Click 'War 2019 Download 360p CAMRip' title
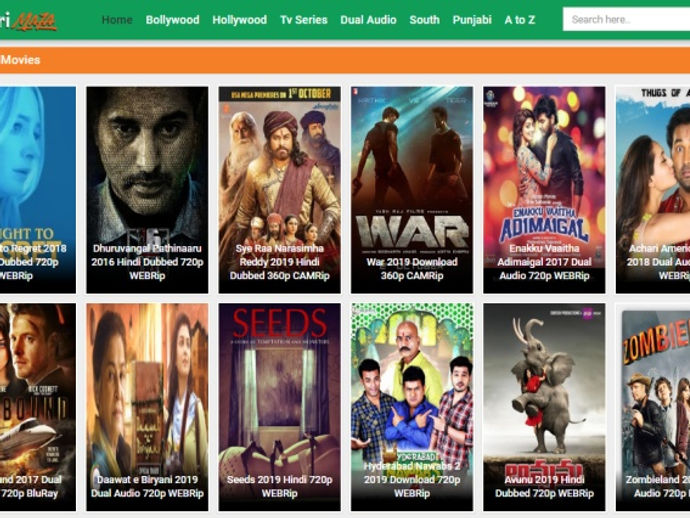690x518 pixels. [412, 268]
